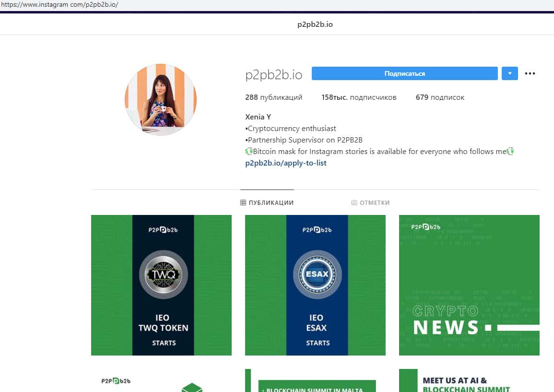Click the large p2pb2b.io username heading
Screen dimensions: 554x392
274,74
